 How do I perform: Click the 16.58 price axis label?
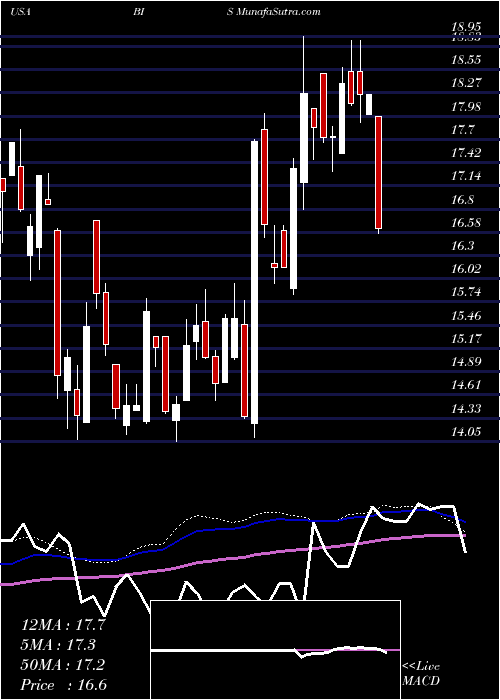[466, 222]
